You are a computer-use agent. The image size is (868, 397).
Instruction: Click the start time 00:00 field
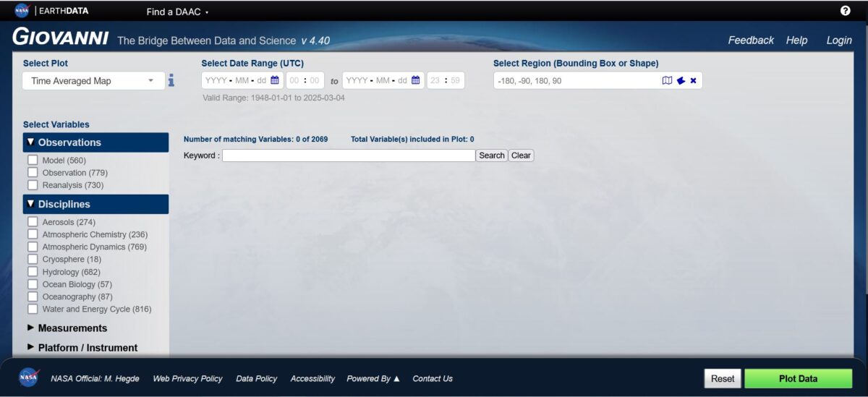click(305, 81)
